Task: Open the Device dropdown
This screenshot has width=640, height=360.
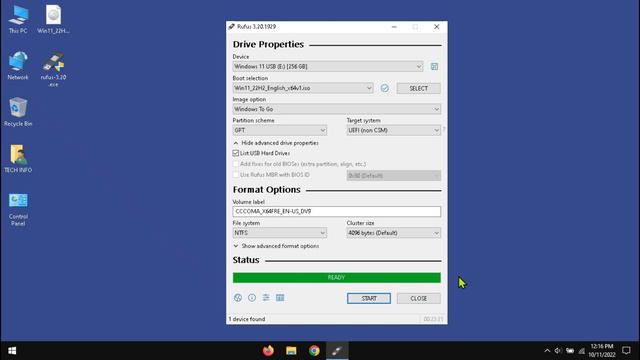Action: 328,67
